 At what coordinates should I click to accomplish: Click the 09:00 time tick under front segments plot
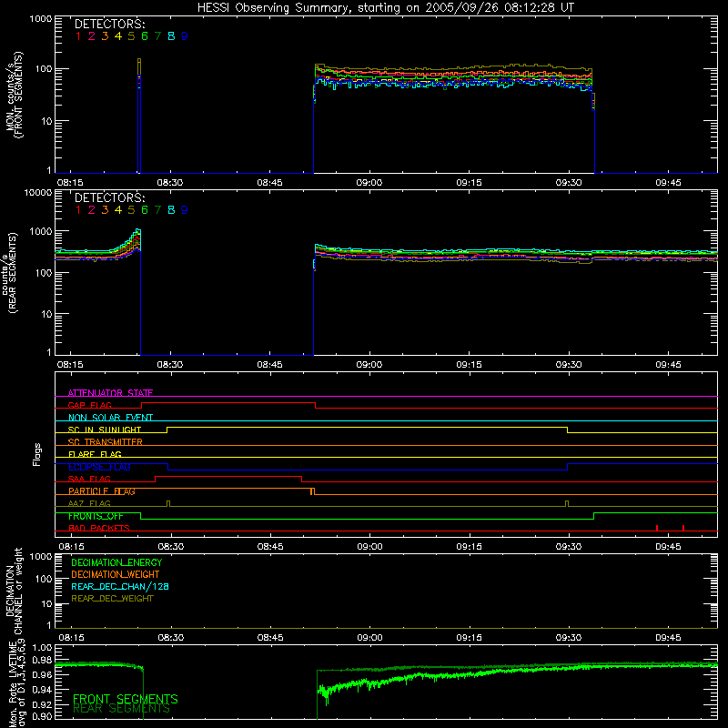click(x=369, y=183)
